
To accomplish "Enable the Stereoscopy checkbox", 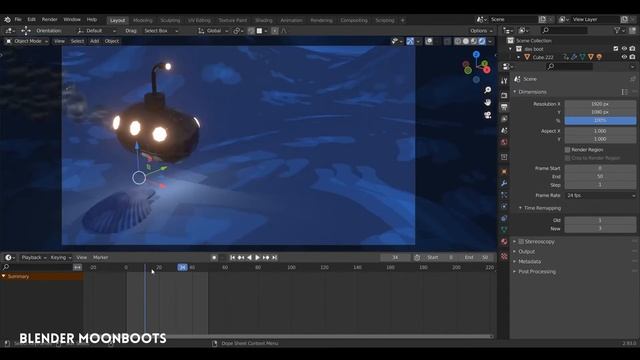I will pyautogui.click(x=521, y=242).
